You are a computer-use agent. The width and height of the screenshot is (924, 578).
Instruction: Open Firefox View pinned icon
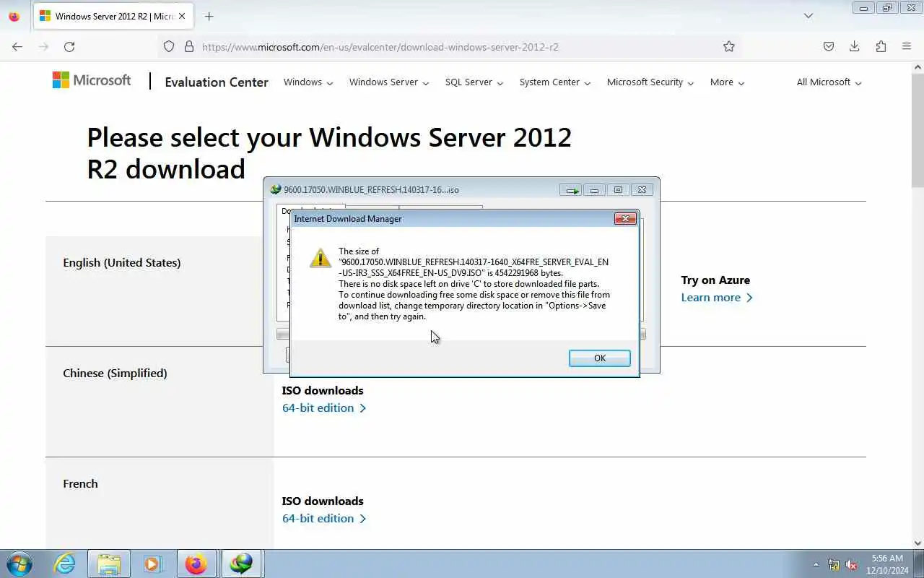coord(14,16)
